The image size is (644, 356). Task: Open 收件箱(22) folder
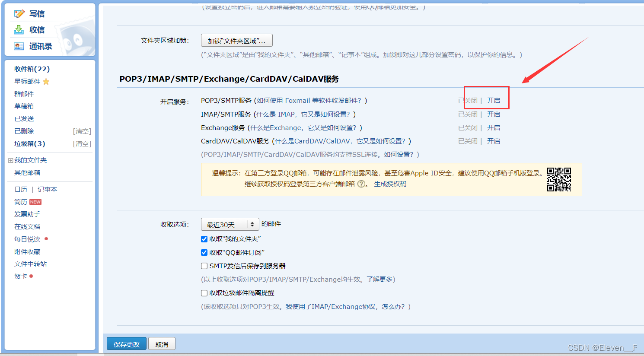click(32, 69)
